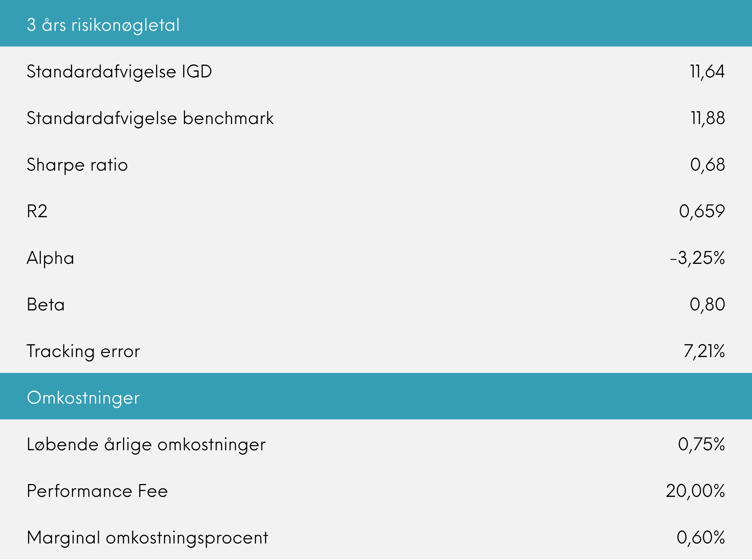Select the "Standardafvigelse benchmark" label
This screenshot has width=752, height=560.
point(150,118)
